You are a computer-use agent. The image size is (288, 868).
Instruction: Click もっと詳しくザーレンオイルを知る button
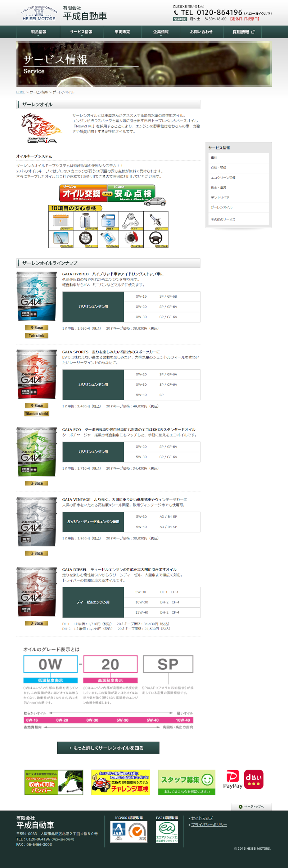tap(108, 748)
